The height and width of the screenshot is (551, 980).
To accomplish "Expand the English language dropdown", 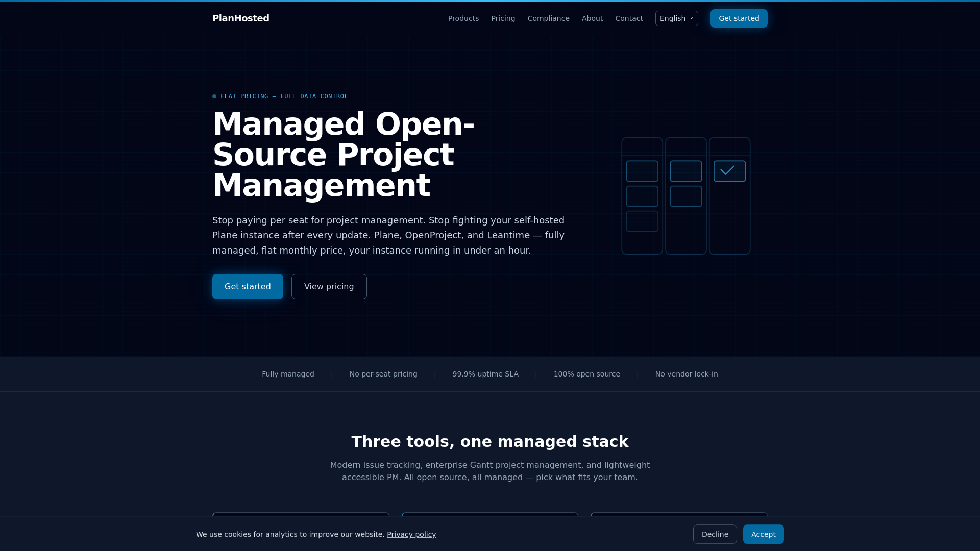I will (677, 18).
